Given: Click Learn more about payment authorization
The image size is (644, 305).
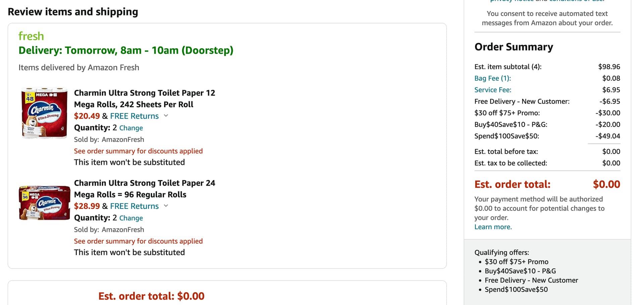Looking at the screenshot, I should (493, 227).
